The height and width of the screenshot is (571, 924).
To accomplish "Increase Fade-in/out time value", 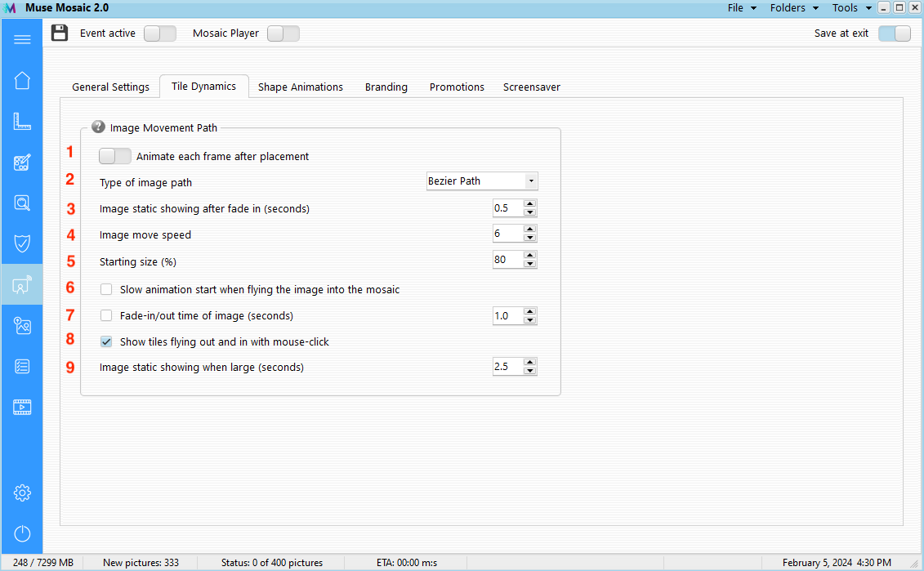I will click(529, 312).
